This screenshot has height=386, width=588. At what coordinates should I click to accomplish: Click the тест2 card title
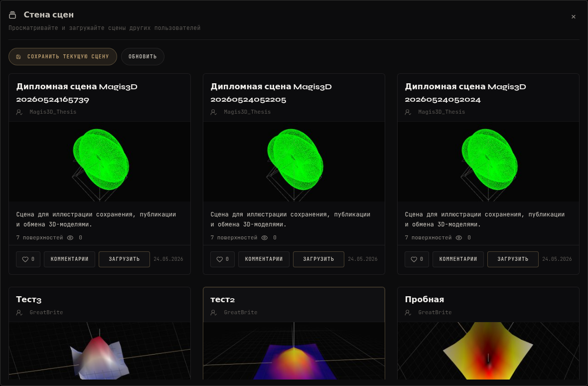click(x=223, y=300)
